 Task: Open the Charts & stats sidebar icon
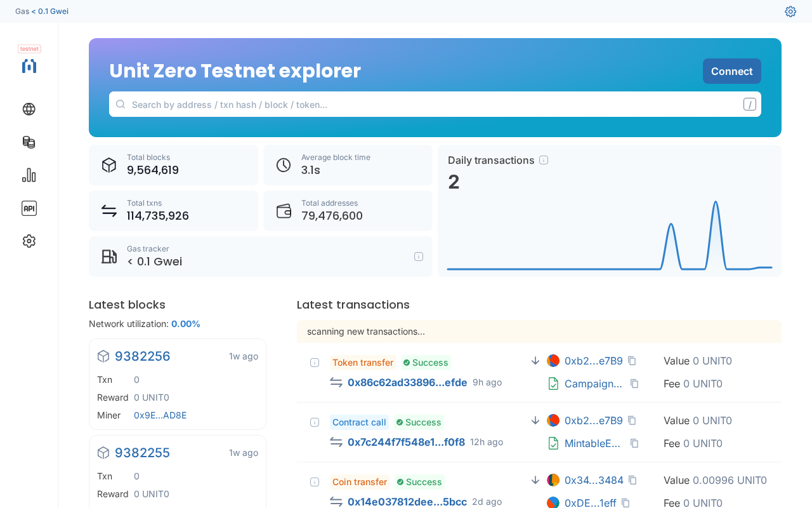point(29,175)
